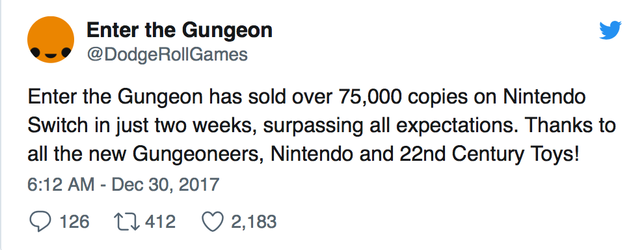The height and width of the screenshot is (250, 644).
Task: Click the Dec 30, 2017 date
Action: coord(165,184)
